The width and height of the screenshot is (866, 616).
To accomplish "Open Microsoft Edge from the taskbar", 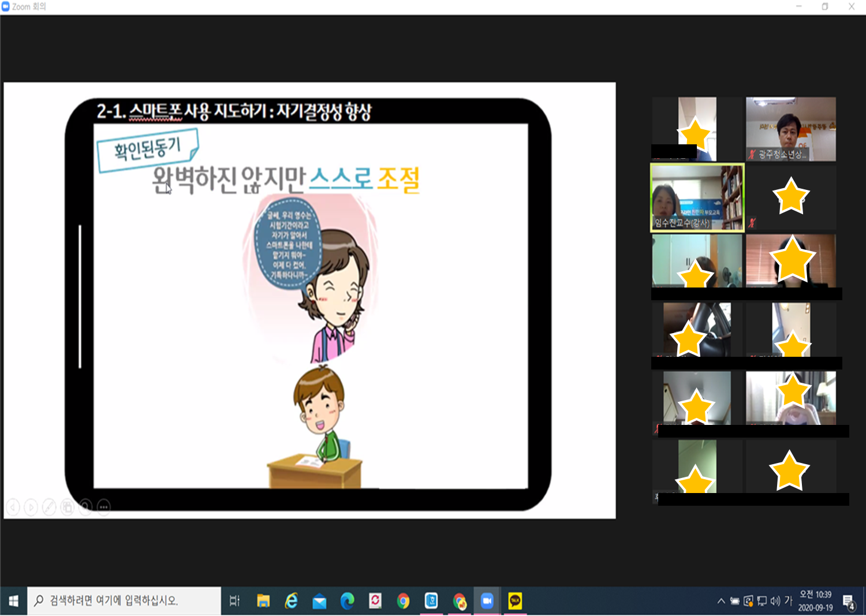I will (347, 601).
